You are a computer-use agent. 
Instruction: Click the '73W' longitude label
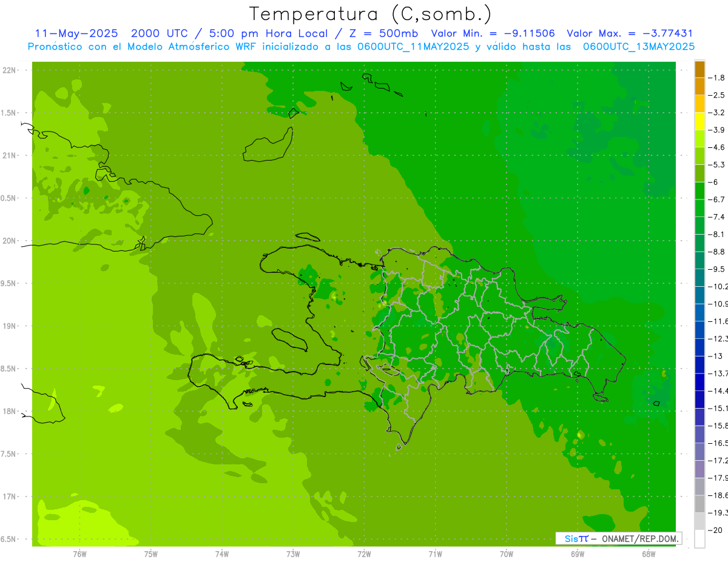(x=293, y=554)
